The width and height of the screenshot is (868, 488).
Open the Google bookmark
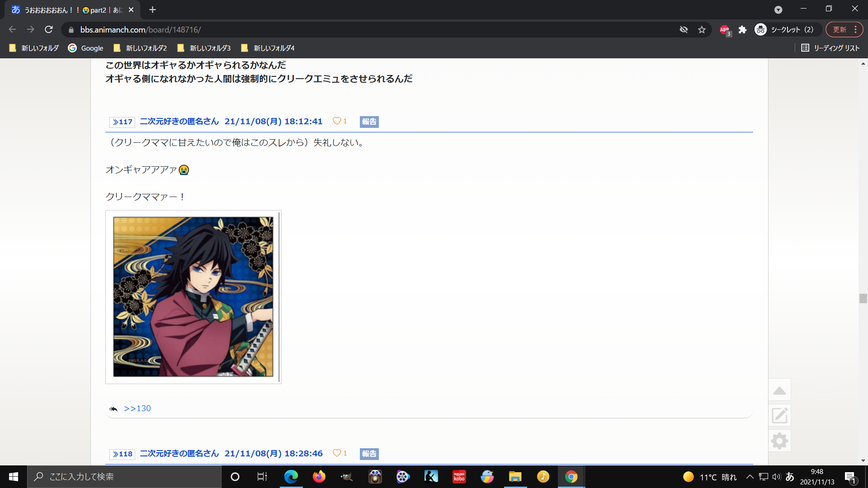click(x=85, y=48)
